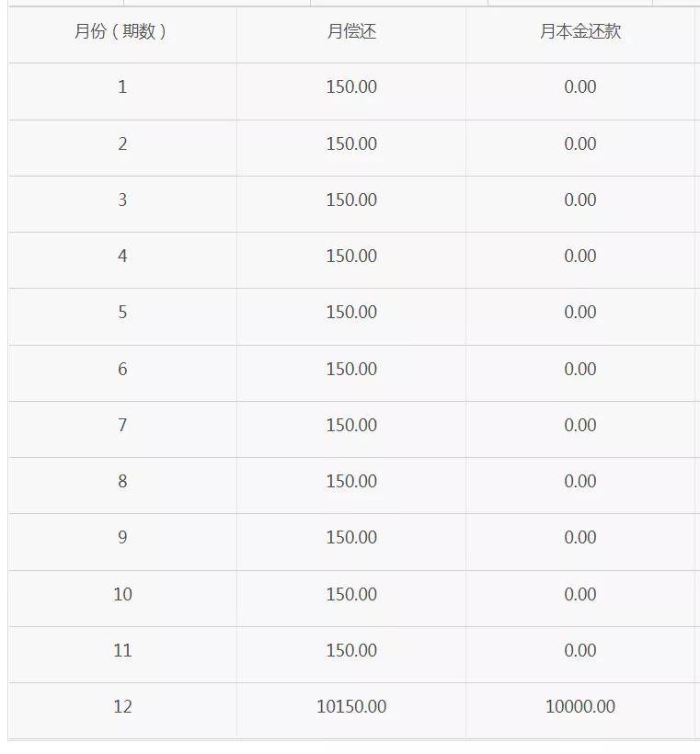This screenshot has width=700, height=754.
Task: Select period 7 row number
Action: coord(122,425)
